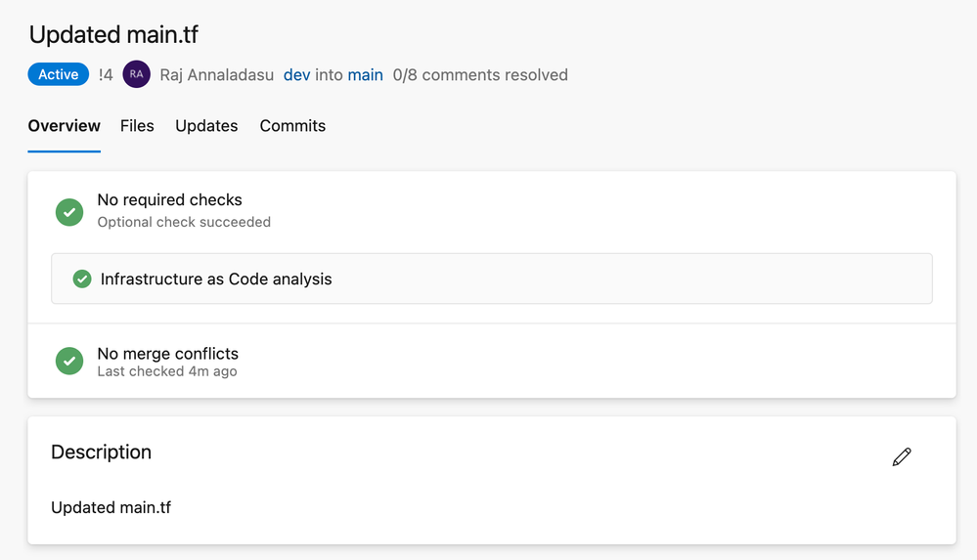This screenshot has height=560, width=977.
Task: Click green checkmark next to Infrastructure as Code
Action: [82, 280]
